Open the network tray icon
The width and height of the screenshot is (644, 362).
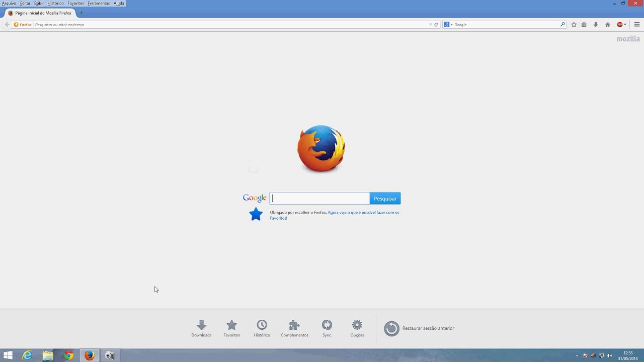click(x=601, y=356)
